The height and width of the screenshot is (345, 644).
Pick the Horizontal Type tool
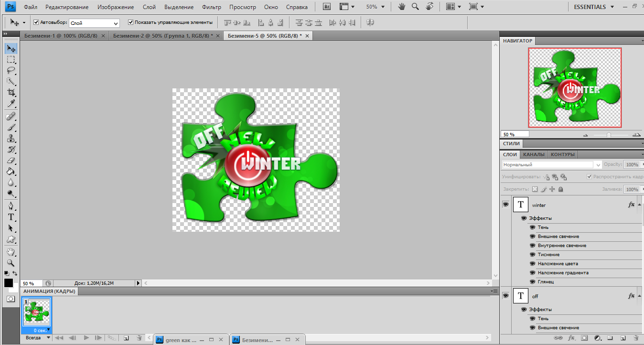tap(11, 217)
